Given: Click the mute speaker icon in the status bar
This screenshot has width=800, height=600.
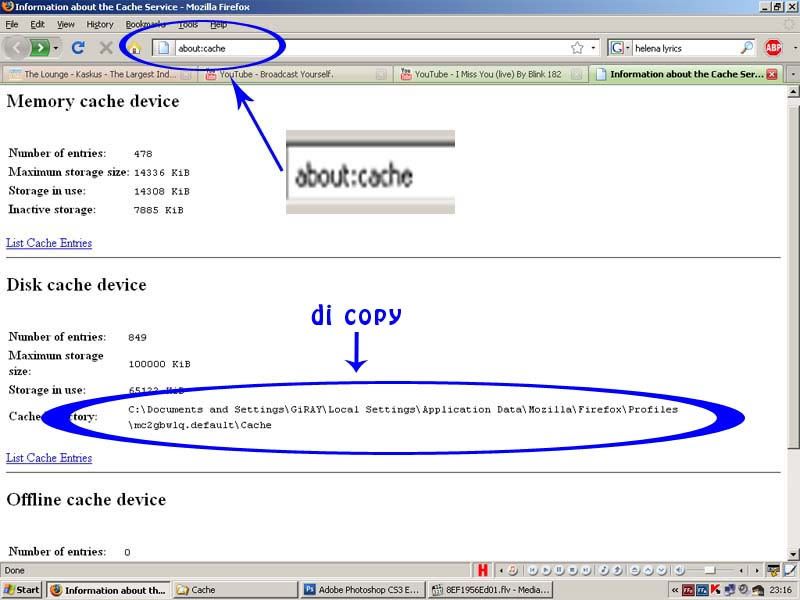Looking at the screenshot, I should [x=680, y=570].
